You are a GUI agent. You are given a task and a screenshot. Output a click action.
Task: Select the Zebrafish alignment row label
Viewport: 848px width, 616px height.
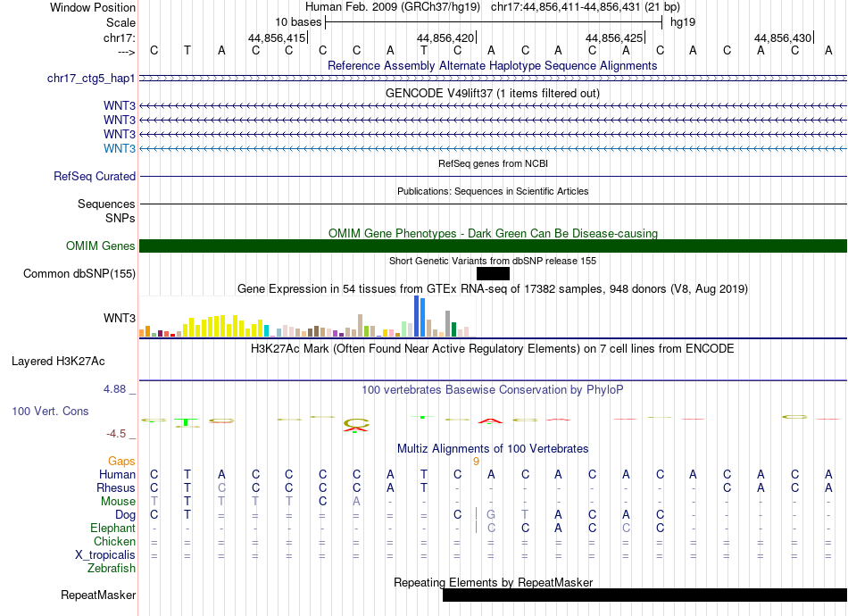[x=112, y=569]
